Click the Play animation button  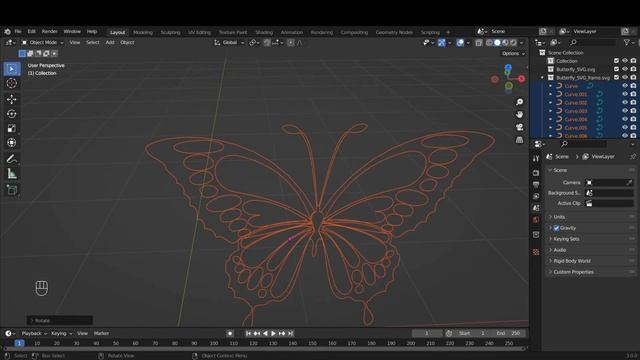pos(273,333)
